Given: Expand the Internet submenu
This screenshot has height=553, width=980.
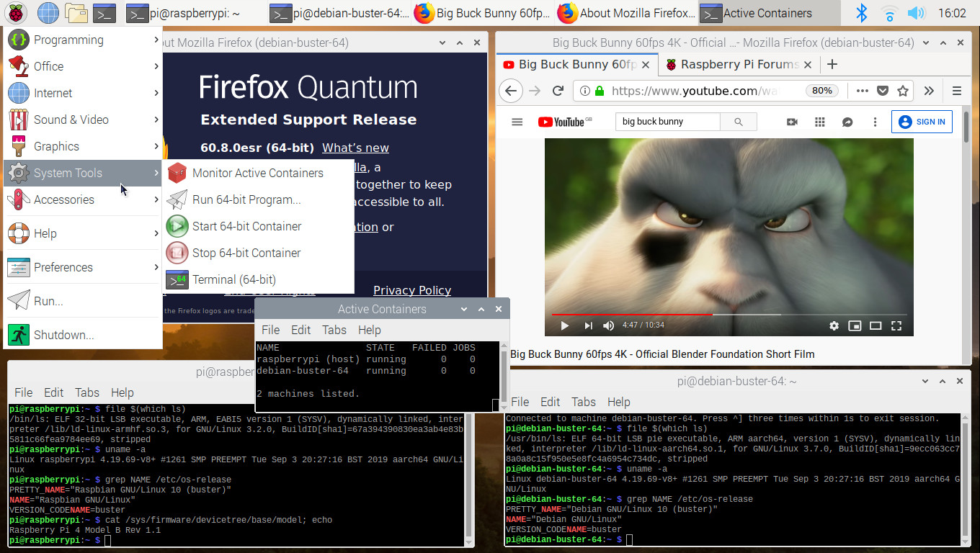Looking at the screenshot, I should [x=83, y=93].
